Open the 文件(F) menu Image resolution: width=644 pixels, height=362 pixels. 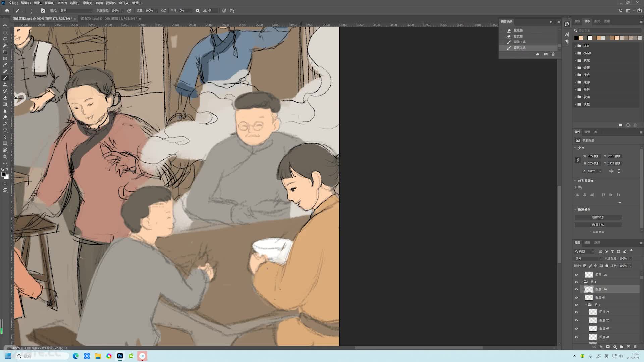coord(13,3)
